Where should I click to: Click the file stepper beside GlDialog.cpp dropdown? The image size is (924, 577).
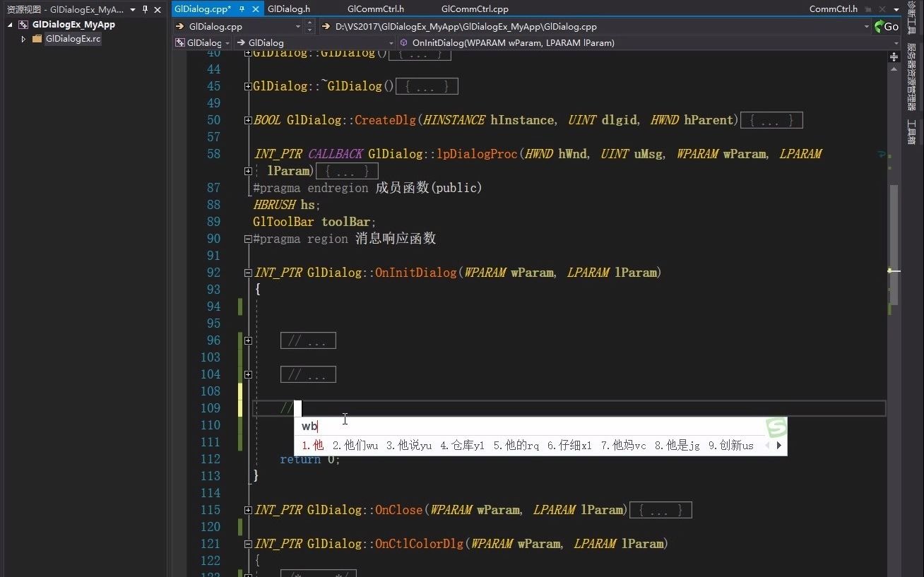[309, 27]
